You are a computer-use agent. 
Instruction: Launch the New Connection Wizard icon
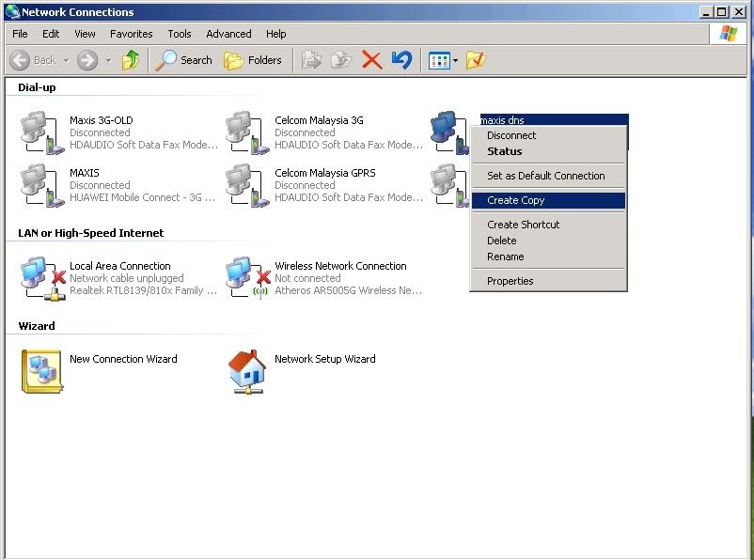click(41, 371)
